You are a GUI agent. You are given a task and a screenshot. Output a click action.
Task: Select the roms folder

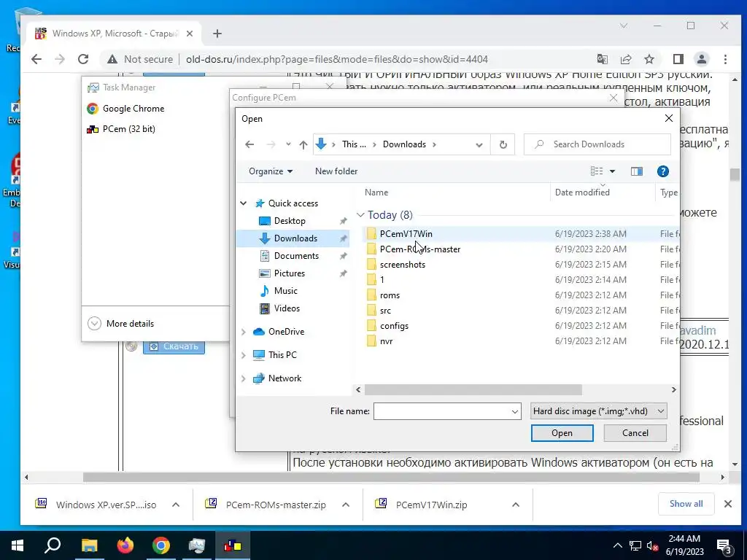[390, 295]
